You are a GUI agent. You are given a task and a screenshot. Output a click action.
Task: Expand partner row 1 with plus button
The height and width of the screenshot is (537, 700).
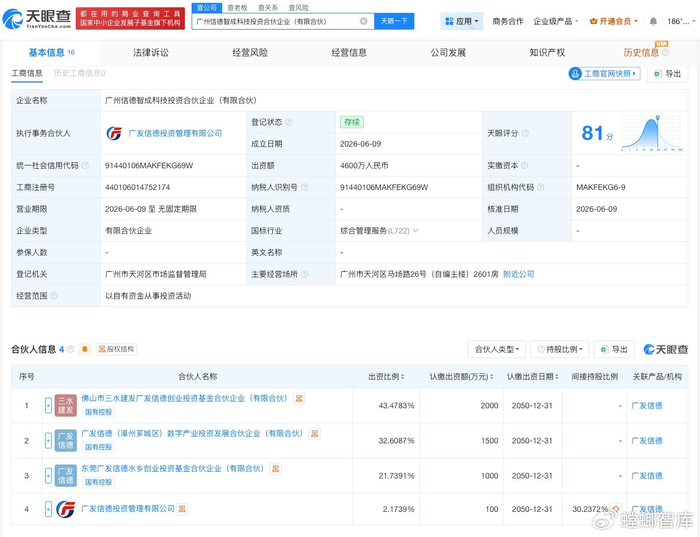click(48, 405)
